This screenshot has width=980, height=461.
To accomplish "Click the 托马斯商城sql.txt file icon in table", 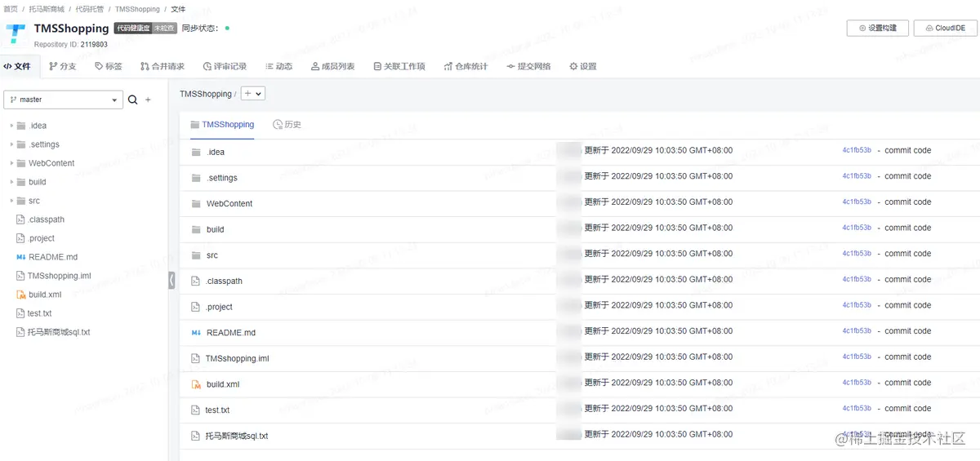I will click(195, 437).
